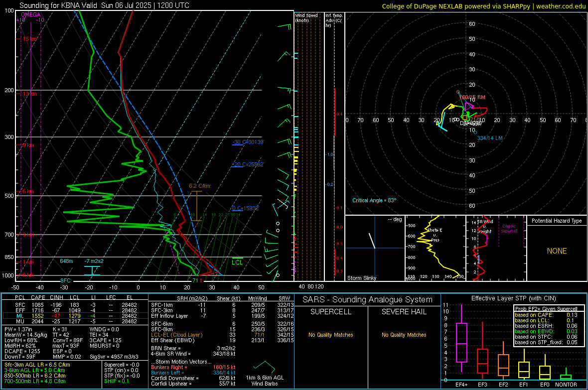Click the green LCL marker on the skew-T
This screenshot has width=588, height=390.
[x=237, y=262]
